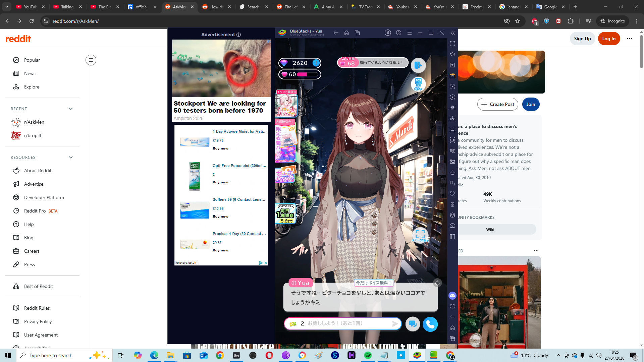
Task: Open Chrome extensions puzzle icon
Action: click(x=571, y=21)
